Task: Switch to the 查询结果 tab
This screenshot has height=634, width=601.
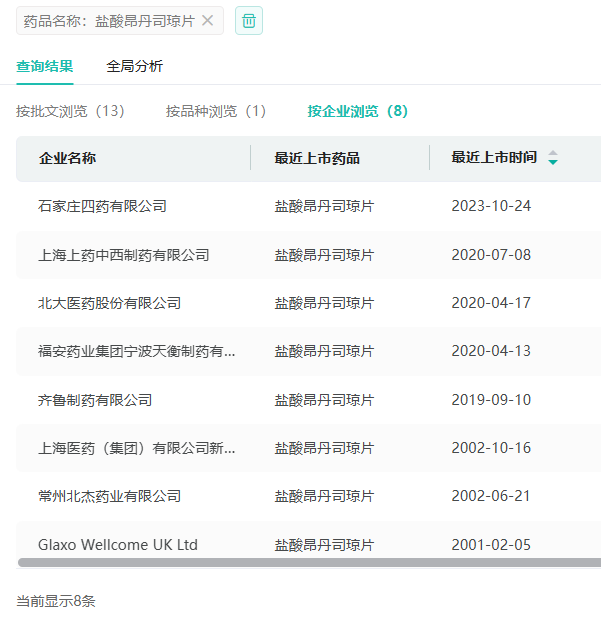Action: [44, 67]
